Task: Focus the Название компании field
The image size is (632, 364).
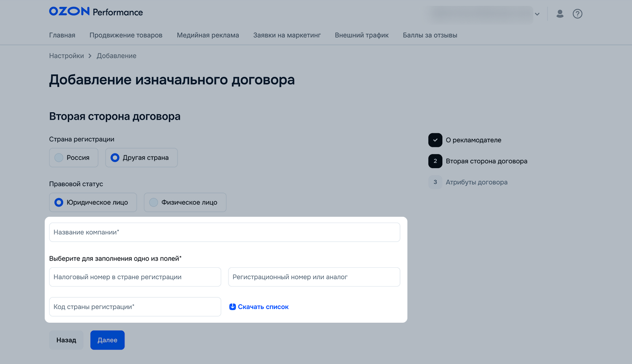Action: (x=224, y=232)
